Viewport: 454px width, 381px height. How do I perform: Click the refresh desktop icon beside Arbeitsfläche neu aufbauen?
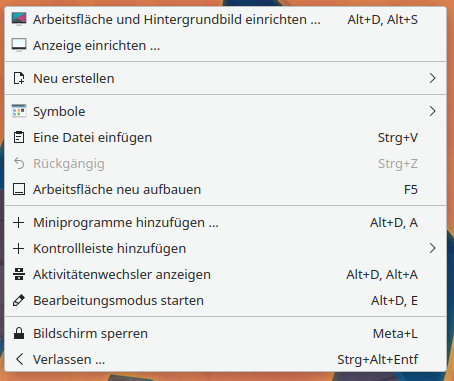pyautogui.click(x=19, y=189)
